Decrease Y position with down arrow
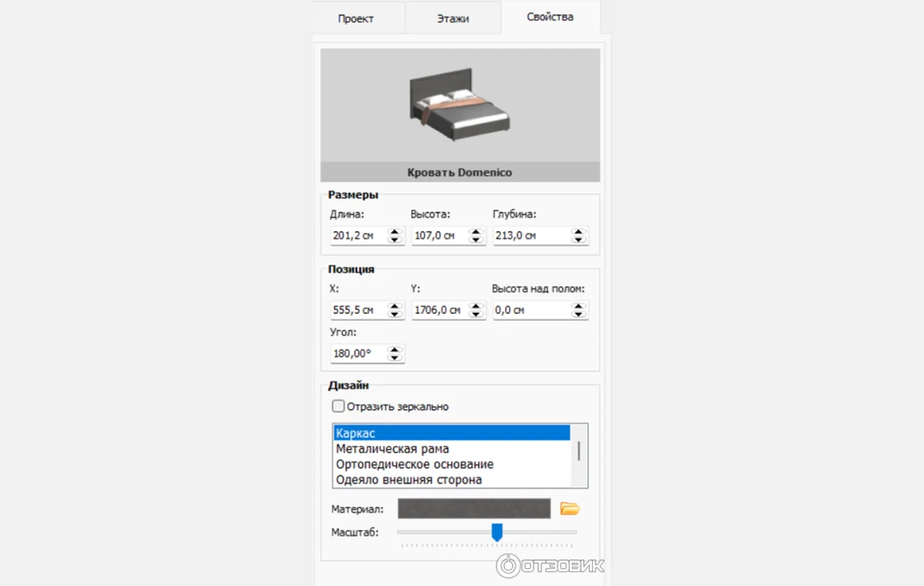 point(477,314)
